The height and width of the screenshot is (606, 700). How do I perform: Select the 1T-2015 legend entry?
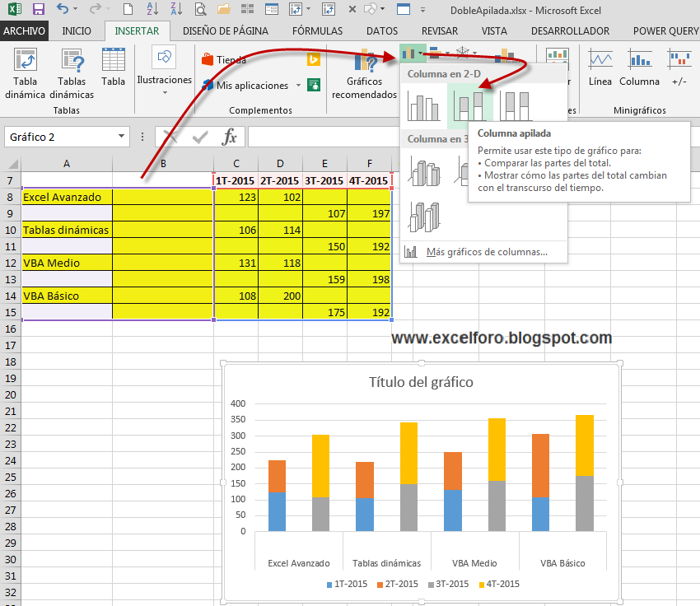tap(347, 584)
